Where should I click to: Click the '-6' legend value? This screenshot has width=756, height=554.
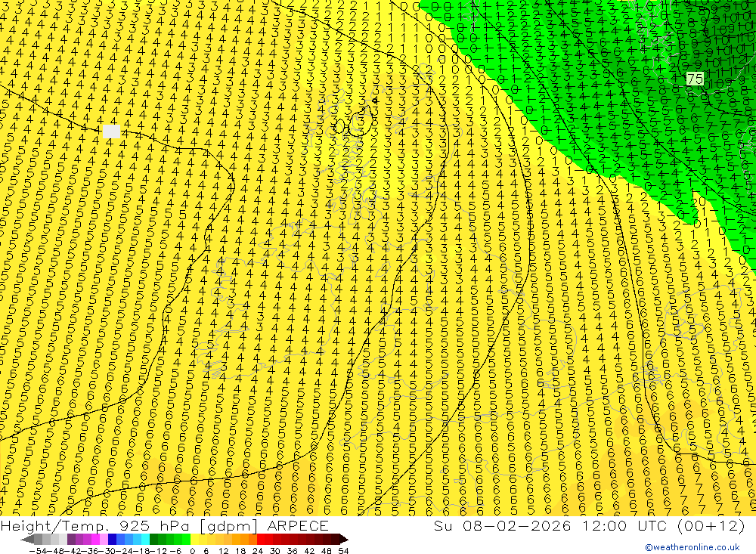click(x=175, y=551)
